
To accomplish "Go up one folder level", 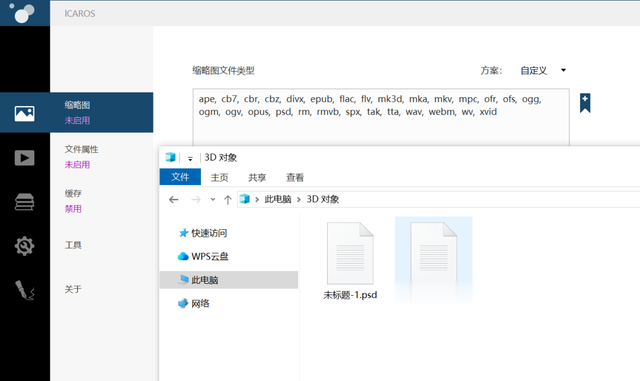I will click(228, 199).
